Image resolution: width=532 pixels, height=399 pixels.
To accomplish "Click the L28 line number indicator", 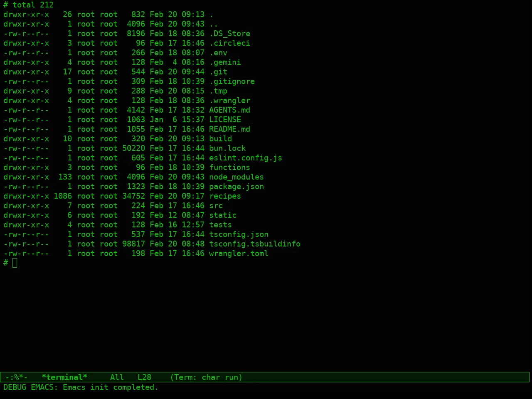I will pyautogui.click(x=145, y=377).
